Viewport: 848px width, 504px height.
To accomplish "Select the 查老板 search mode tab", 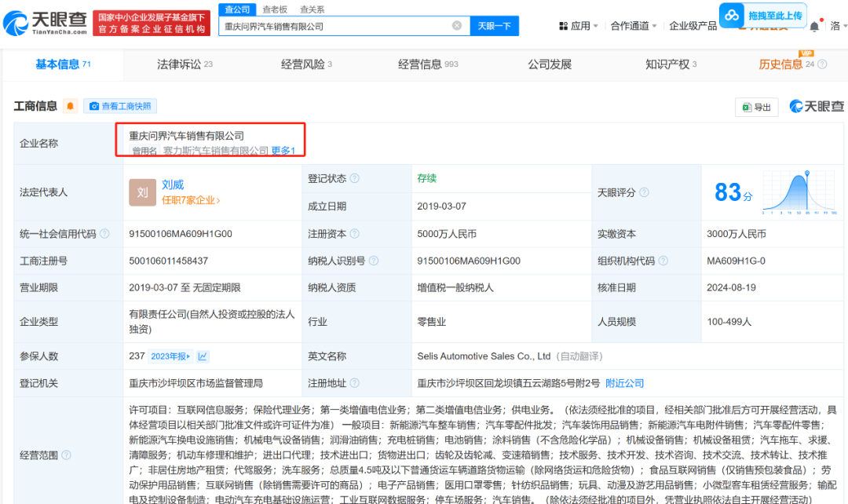I will pos(274,9).
